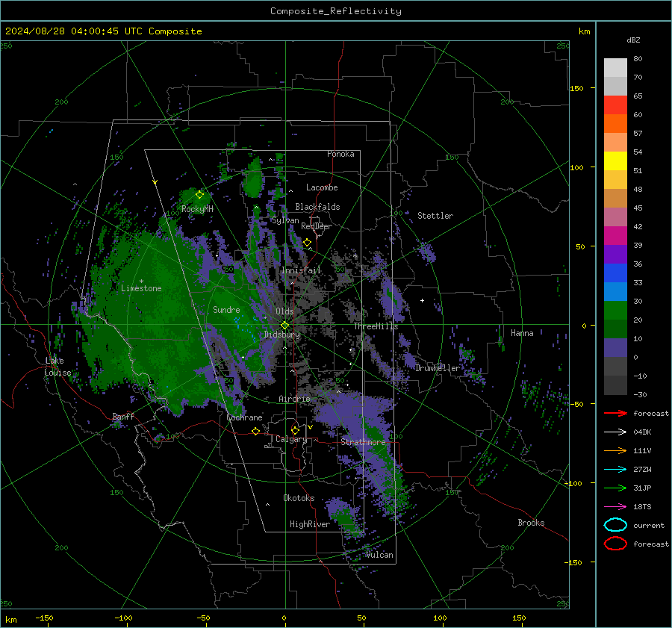Click the Innisfail town label
The width and height of the screenshot is (672, 628).
[301, 270]
